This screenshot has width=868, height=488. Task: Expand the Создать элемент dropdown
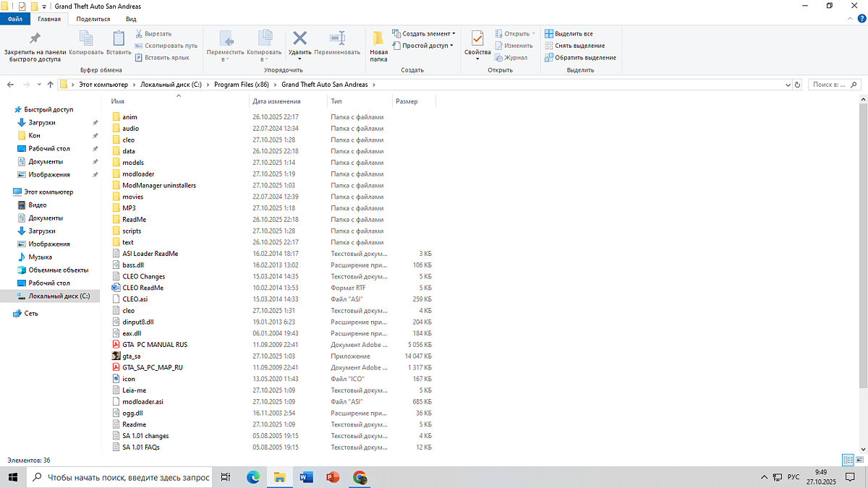(x=454, y=33)
